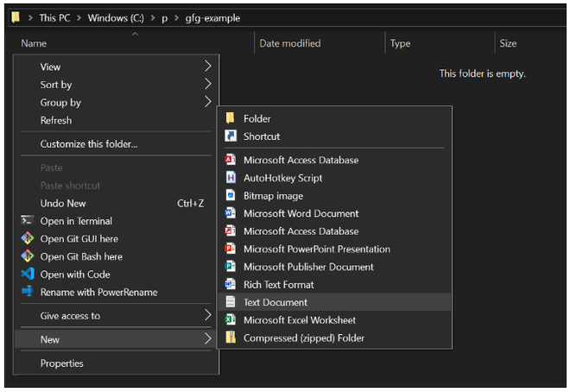The height and width of the screenshot is (392, 570).
Task: Click gfg-example in the address breadcrumb
Action: pos(212,17)
